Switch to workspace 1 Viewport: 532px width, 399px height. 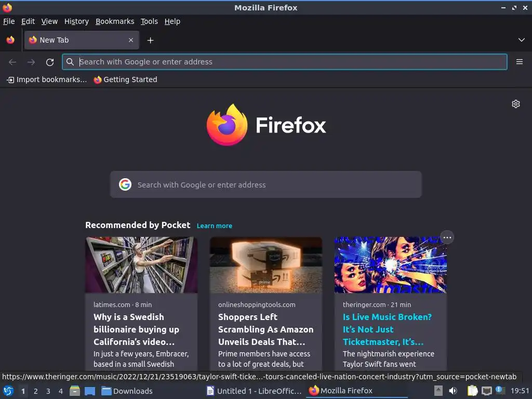click(x=23, y=391)
